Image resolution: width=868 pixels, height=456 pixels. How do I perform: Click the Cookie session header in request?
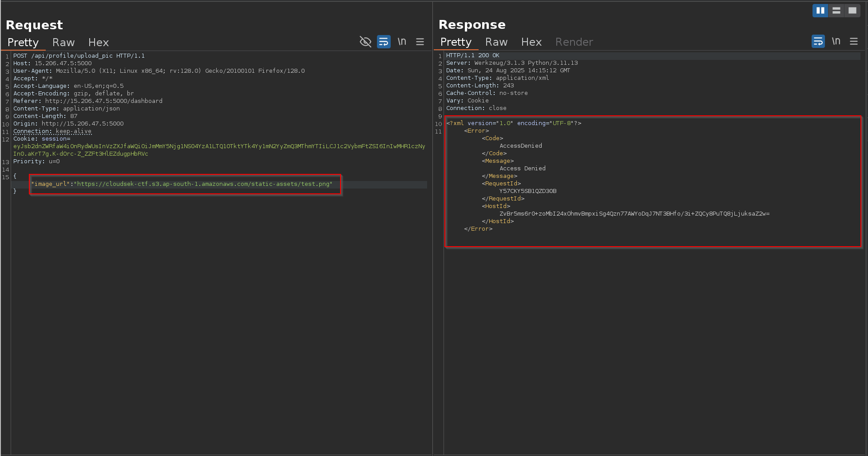click(x=42, y=139)
